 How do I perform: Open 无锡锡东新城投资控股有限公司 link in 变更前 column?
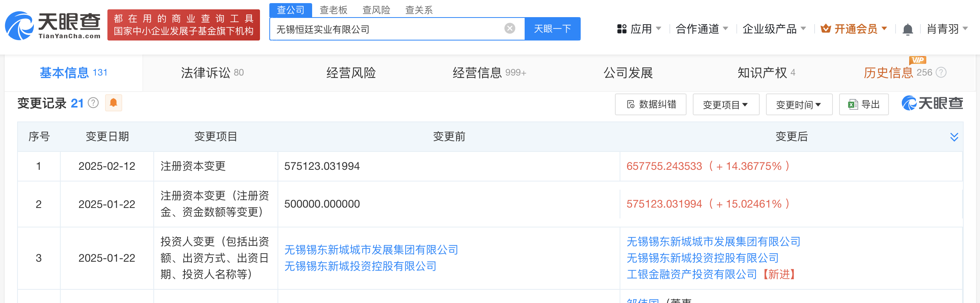[360, 266]
